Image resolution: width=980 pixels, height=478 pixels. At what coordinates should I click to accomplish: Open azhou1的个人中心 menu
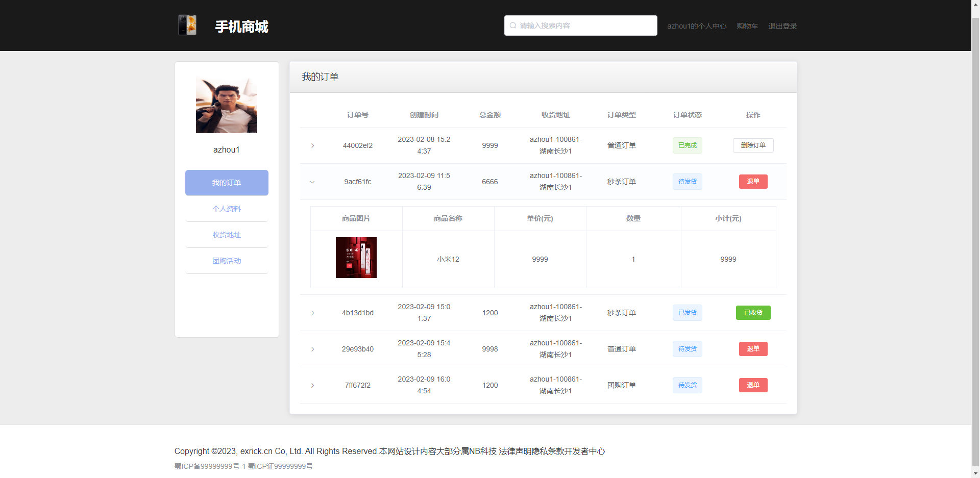tap(697, 26)
